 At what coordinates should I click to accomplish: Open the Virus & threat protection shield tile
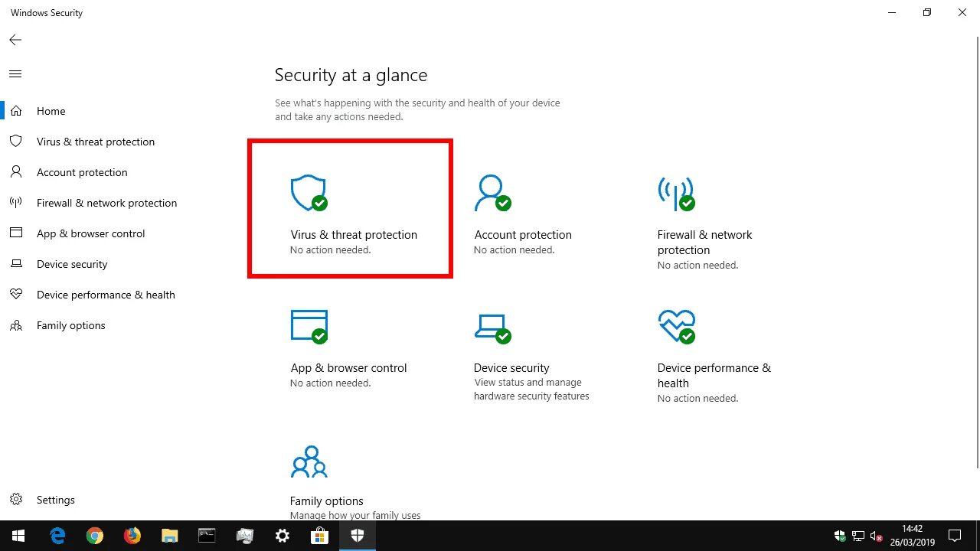pyautogui.click(x=351, y=208)
